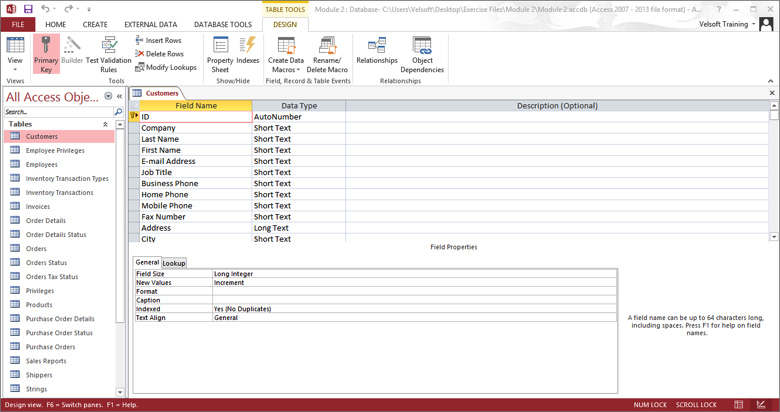Open the Indexes window

[x=248, y=53]
